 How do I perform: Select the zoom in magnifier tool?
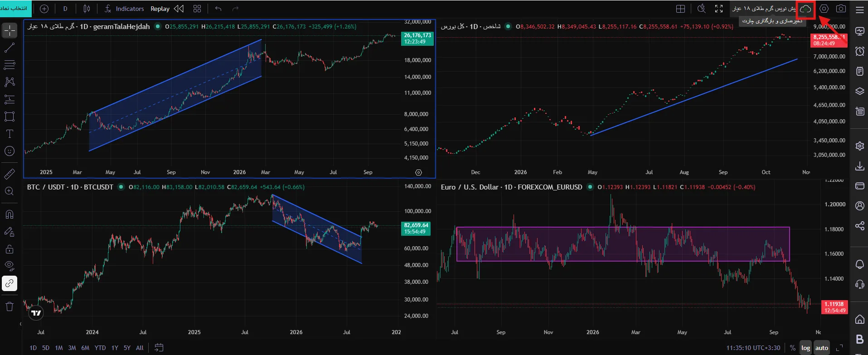[10, 191]
